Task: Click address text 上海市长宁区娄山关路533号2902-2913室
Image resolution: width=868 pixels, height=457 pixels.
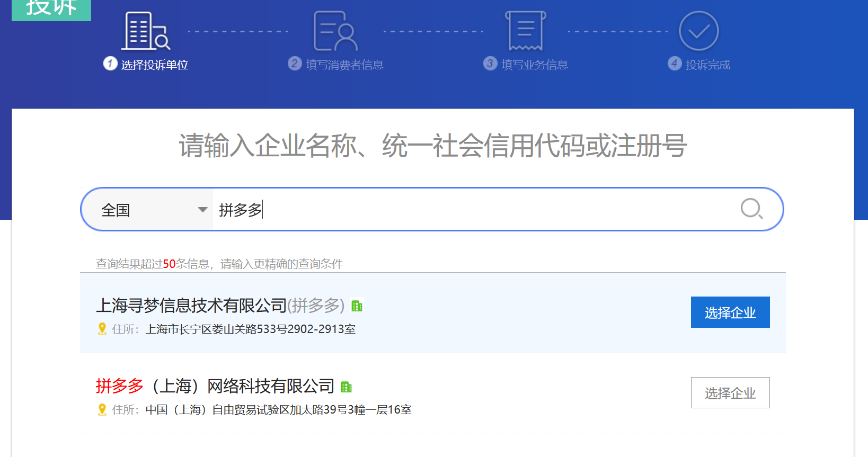Action: click(251, 329)
